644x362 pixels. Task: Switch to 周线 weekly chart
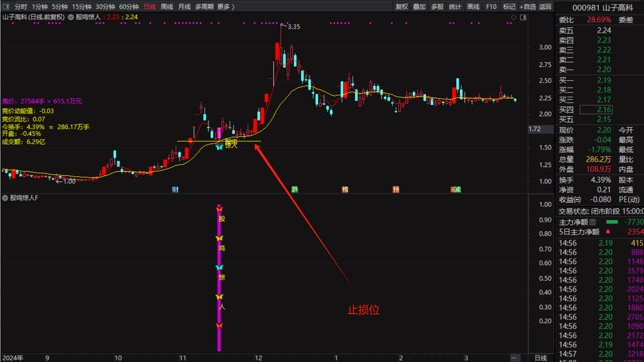coord(167,7)
